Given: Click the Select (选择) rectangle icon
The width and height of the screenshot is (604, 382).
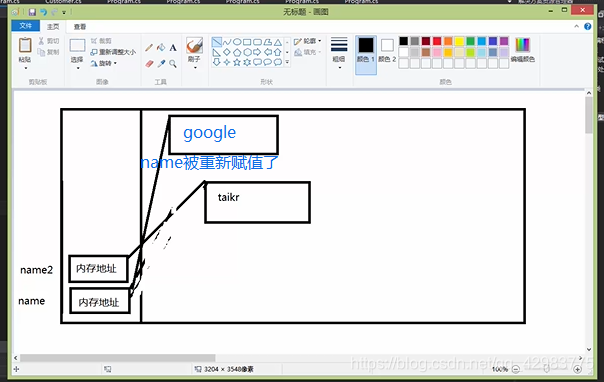Looking at the screenshot, I should coord(77,45).
